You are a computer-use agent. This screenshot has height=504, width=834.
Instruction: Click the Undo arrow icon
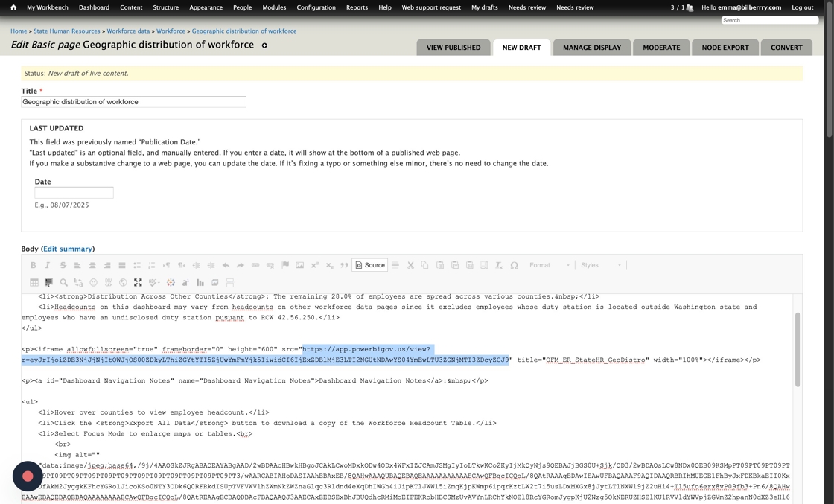tap(226, 265)
